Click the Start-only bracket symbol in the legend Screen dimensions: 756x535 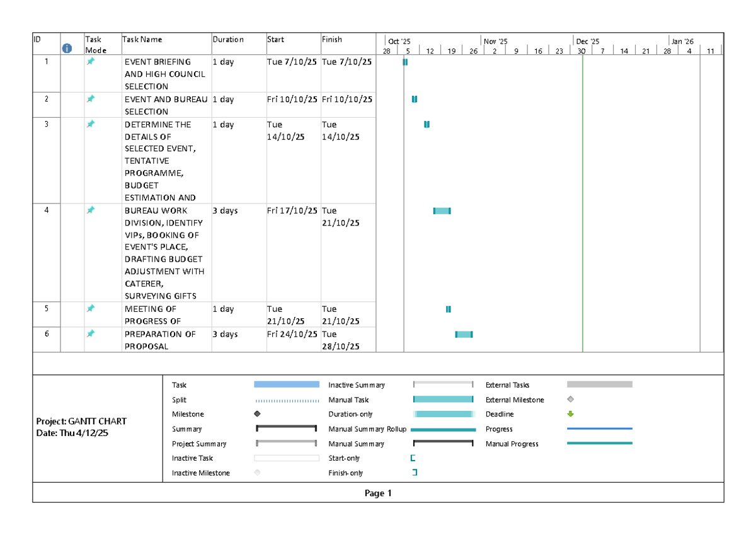[x=413, y=458]
